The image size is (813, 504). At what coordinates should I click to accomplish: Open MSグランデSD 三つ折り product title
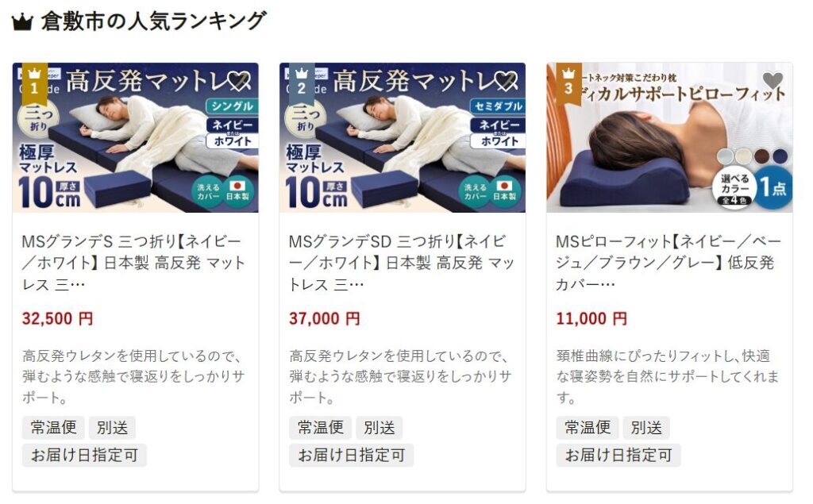[401, 263]
